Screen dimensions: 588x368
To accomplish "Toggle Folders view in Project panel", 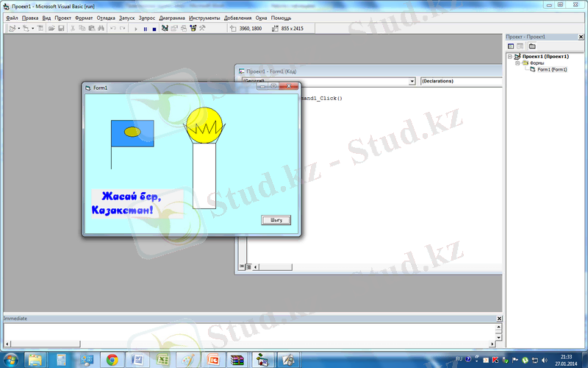I will [532, 46].
